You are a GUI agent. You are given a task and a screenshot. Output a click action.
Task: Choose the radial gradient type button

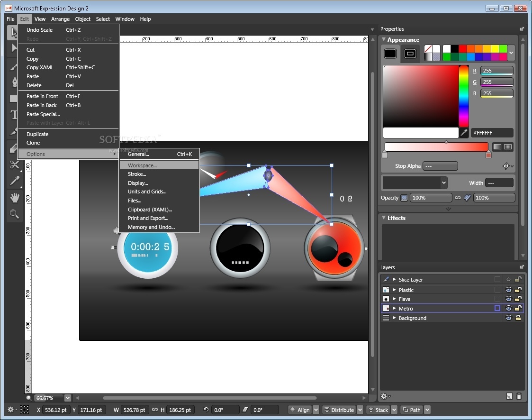coord(508,146)
